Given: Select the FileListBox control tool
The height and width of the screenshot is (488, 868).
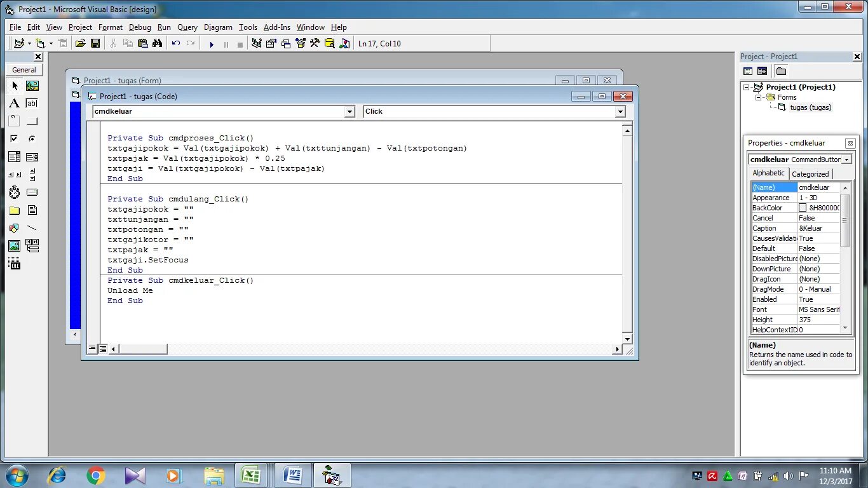Looking at the screenshot, I should click(32, 210).
